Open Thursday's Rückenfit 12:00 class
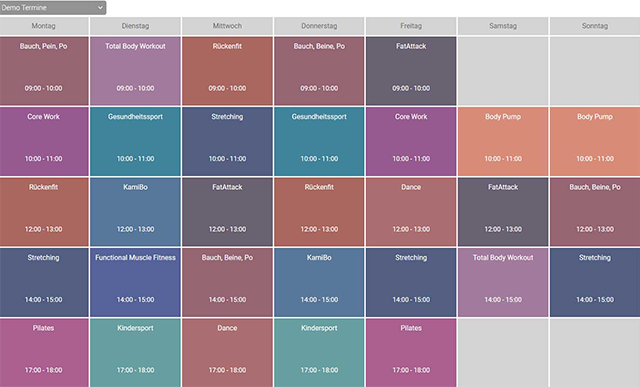Viewport: 640px width, 387px height. 319,212
